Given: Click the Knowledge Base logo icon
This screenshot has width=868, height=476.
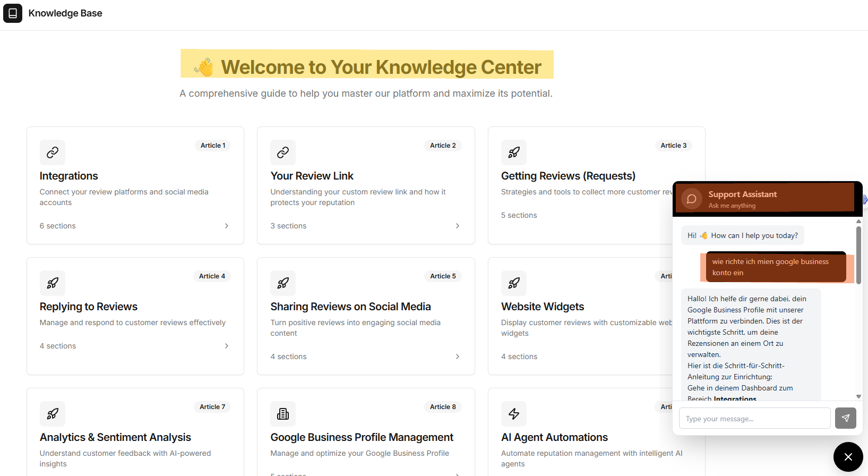Looking at the screenshot, I should pos(13,13).
